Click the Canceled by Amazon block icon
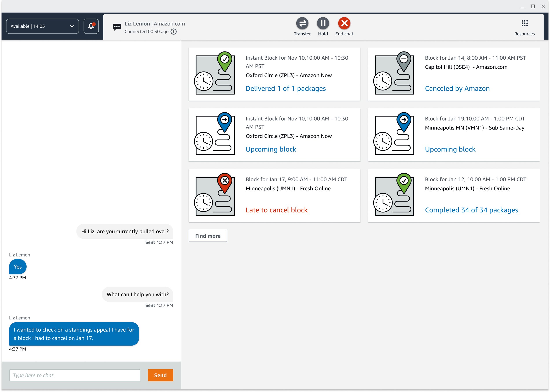Screen dimensions: 550x392 (394, 73)
